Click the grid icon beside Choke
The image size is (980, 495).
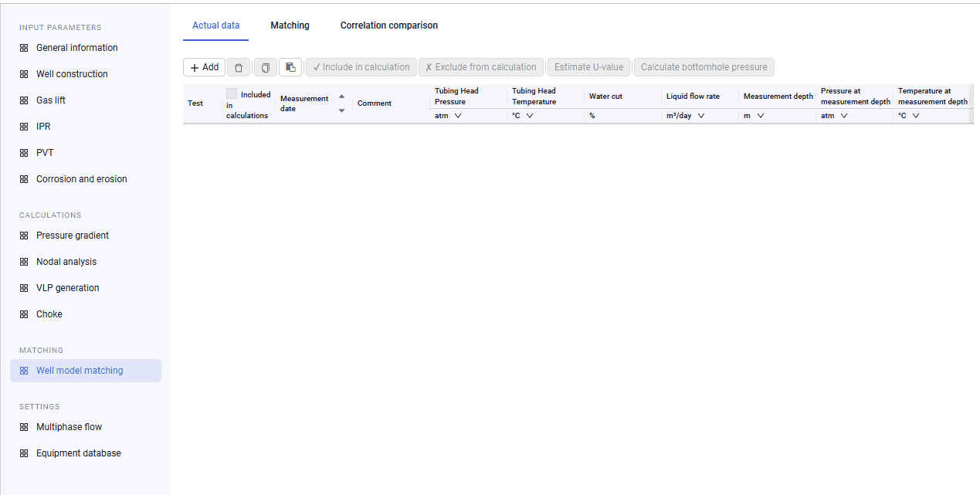pos(24,314)
